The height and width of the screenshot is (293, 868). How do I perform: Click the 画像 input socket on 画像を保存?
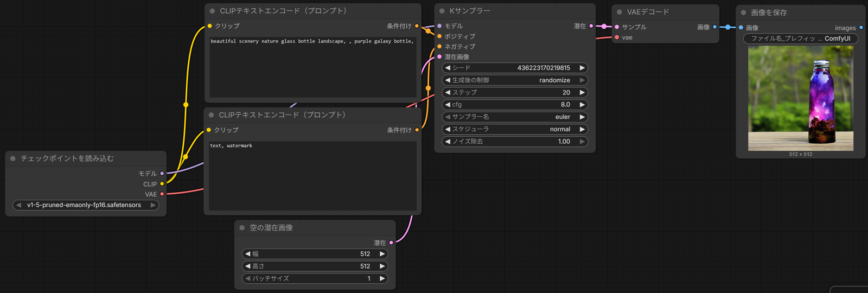click(x=741, y=28)
